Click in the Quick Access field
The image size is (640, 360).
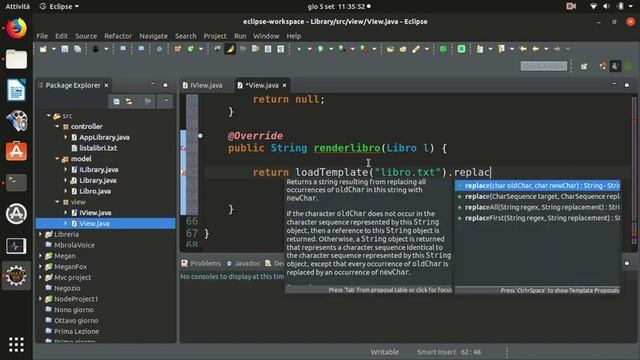point(544,66)
